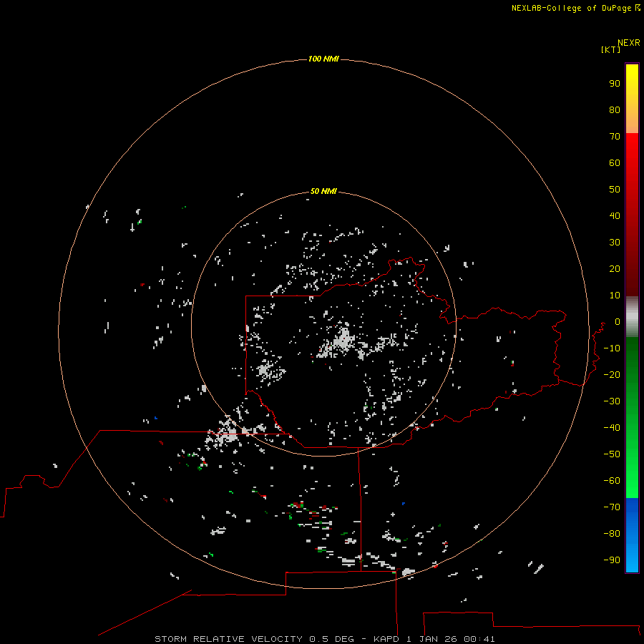
Task: Click the 50 NMI range ring label
Action: pyautogui.click(x=323, y=191)
